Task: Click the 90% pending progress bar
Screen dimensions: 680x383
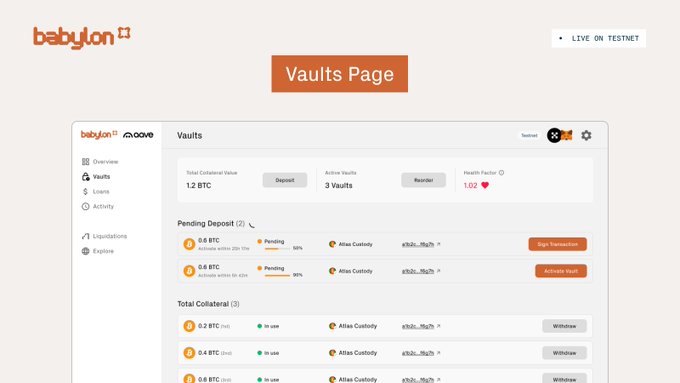Action: point(277,276)
